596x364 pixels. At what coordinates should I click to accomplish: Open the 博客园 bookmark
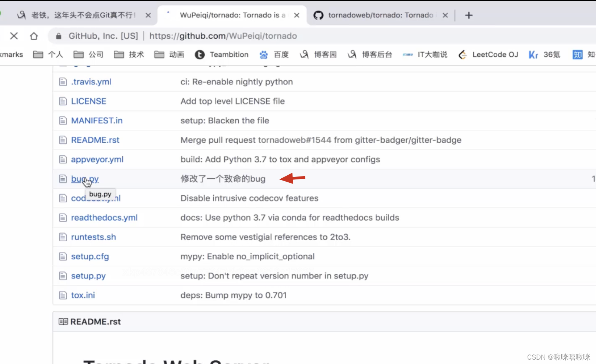click(x=318, y=55)
